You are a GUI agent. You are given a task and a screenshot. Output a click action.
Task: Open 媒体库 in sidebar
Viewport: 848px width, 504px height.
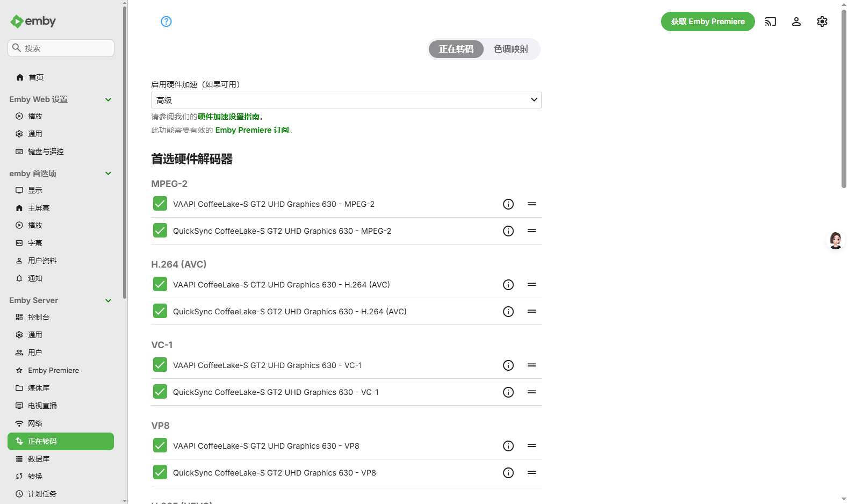(61, 388)
